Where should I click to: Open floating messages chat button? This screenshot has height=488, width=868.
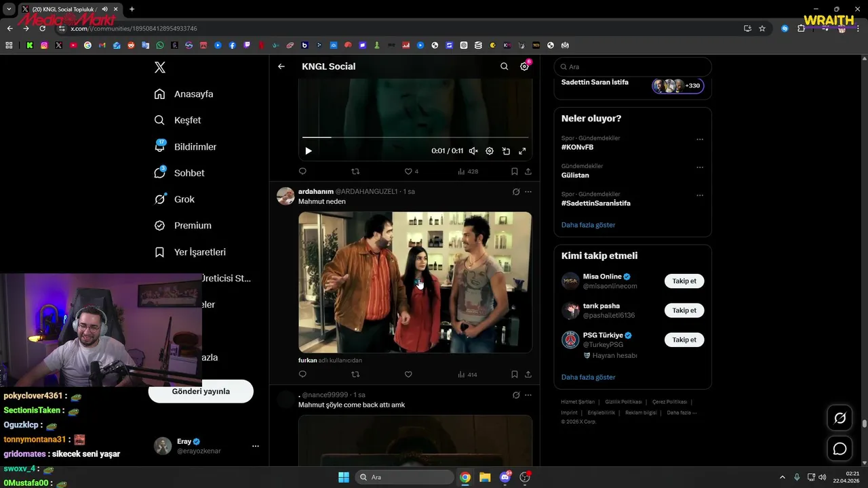coord(840,449)
